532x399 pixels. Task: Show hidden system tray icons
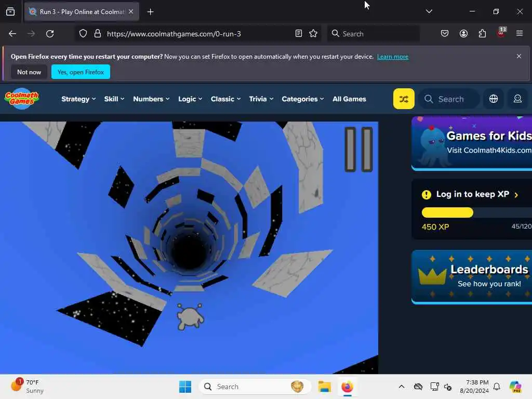(x=402, y=387)
